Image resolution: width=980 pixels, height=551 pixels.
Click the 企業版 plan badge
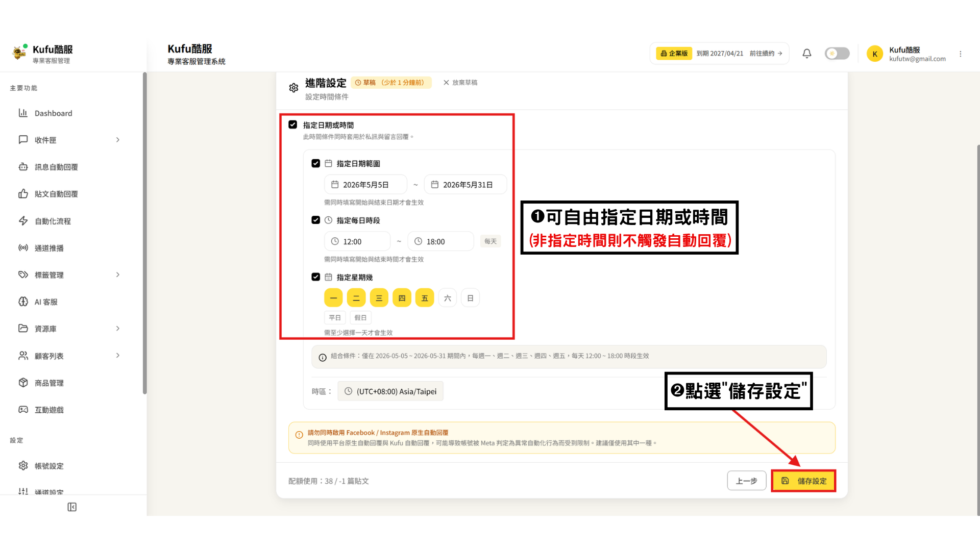(x=674, y=54)
